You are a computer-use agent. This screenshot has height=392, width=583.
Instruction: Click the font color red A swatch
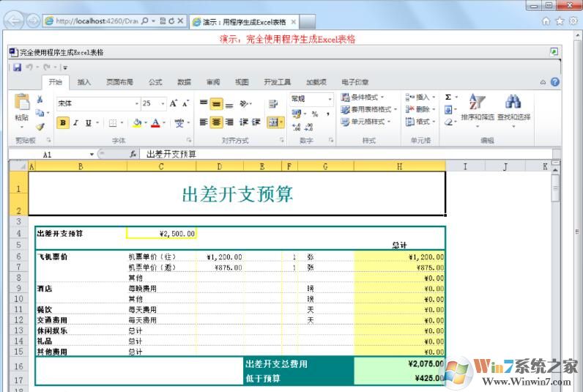(155, 123)
